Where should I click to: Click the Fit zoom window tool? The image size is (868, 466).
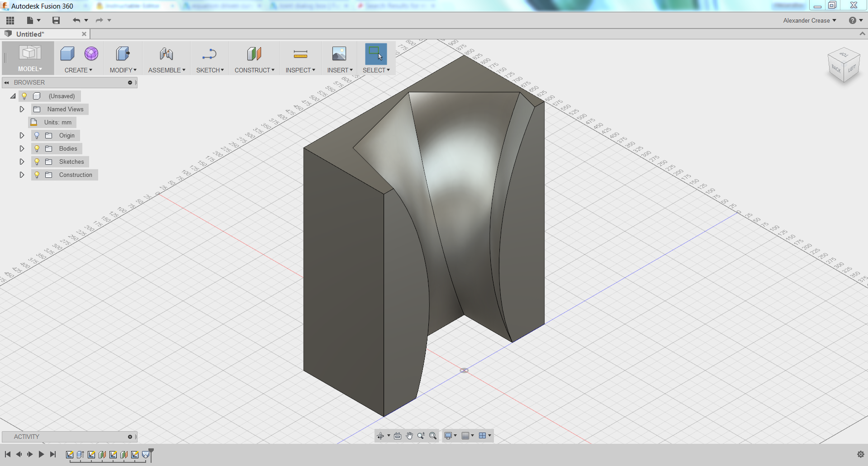tap(433, 436)
